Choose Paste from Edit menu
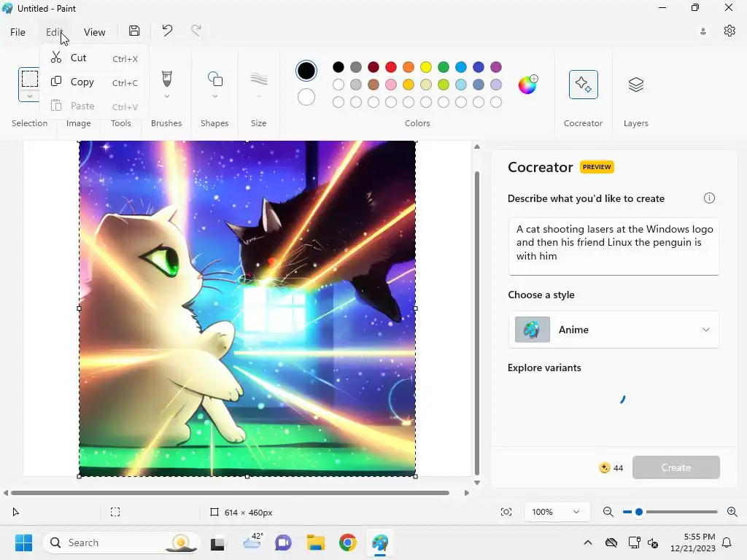The width and height of the screenshot is (747, 560). click(94, 106)
